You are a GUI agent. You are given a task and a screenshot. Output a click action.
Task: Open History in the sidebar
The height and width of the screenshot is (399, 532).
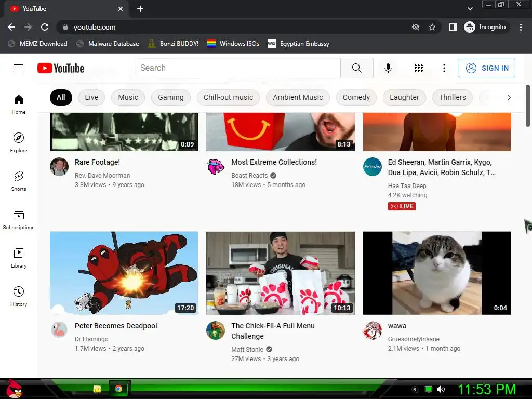pyautogui.click(x=19, y=296)
